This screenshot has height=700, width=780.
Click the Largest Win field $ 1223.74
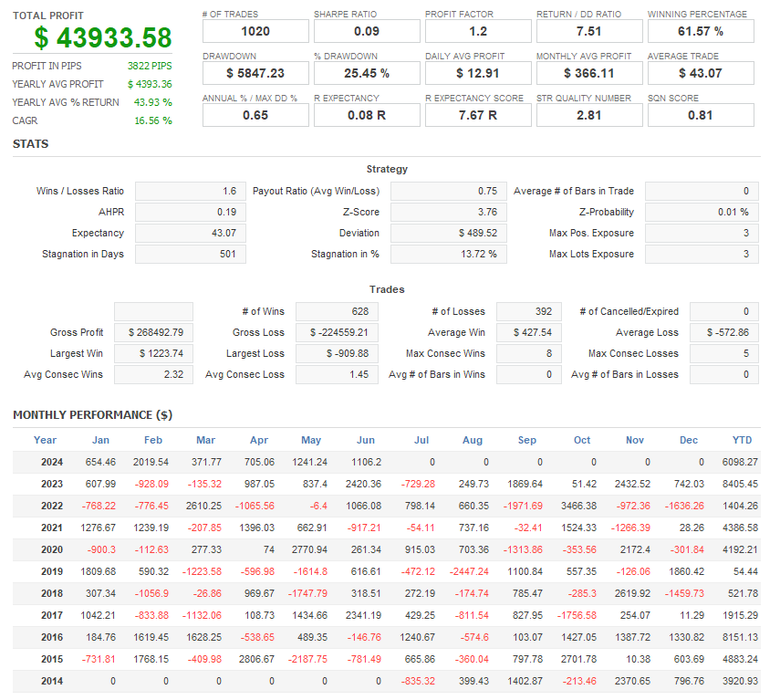(x=153, y=353)
